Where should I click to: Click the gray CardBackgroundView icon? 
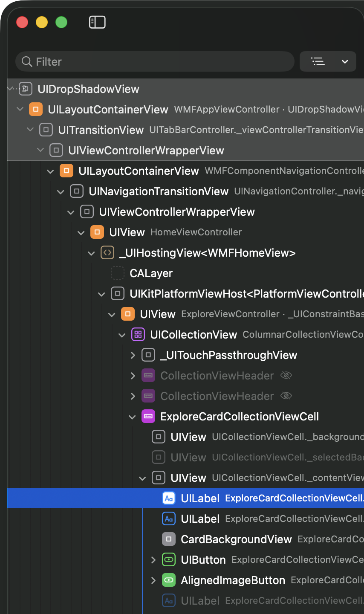(169, 539)
